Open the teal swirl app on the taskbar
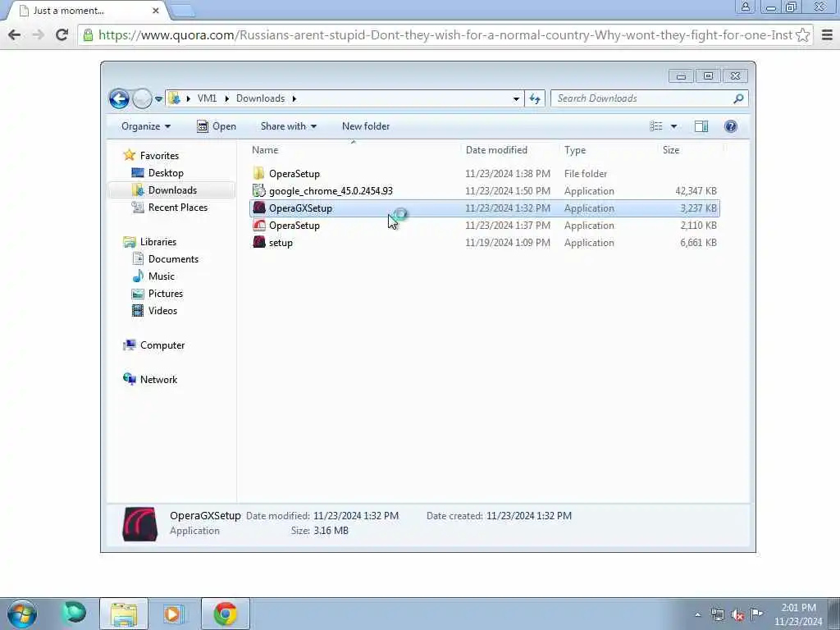Image resolution: width=840 pixels, height=630 pixels. point(75,613)
